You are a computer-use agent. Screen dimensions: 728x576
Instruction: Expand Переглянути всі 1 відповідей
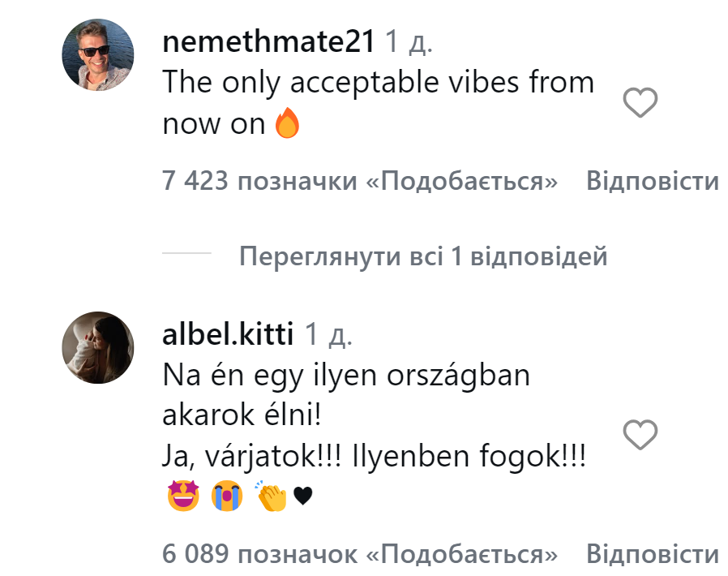pyautogui.click(x=423, y=257)
